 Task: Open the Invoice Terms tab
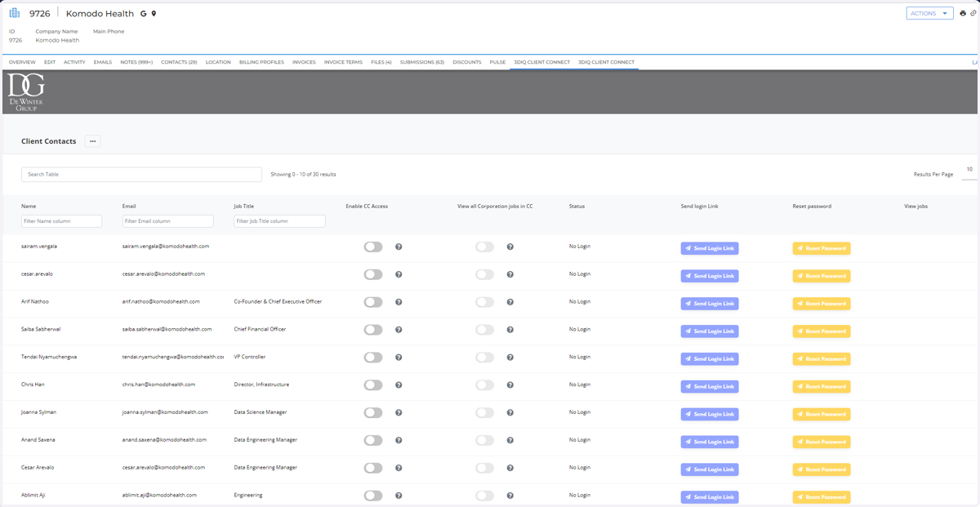(x=343, y=62)
